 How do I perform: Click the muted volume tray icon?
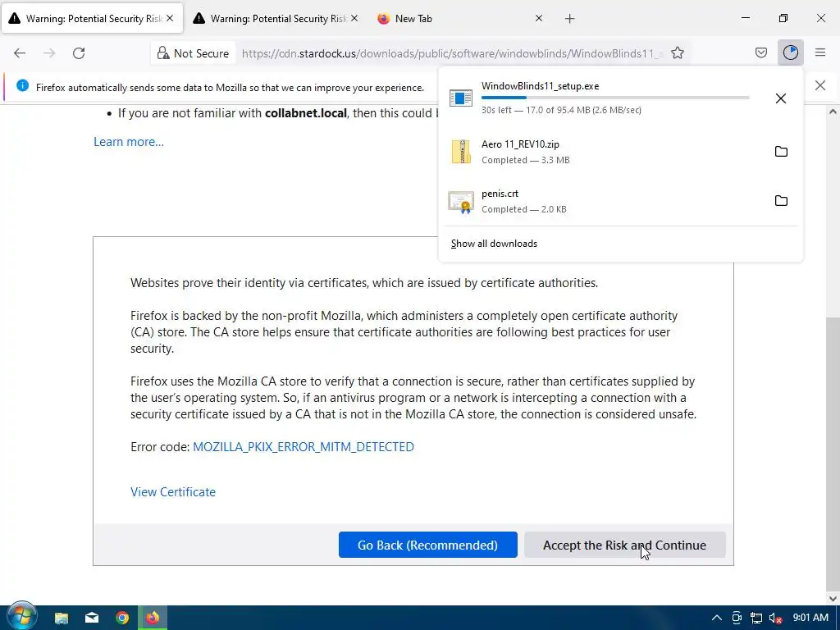(x=776, y=618)
